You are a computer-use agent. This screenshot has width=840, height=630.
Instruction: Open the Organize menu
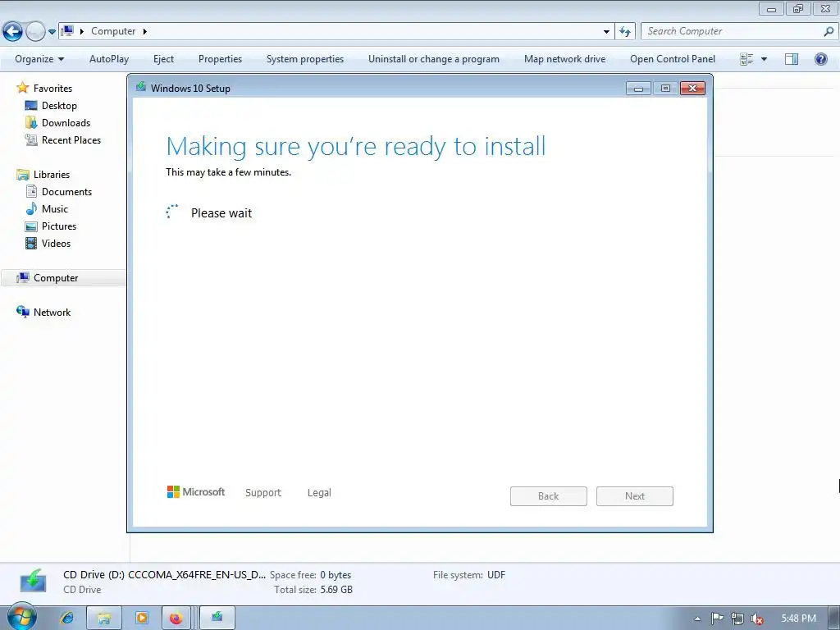pyautogui.click(x=39, y=59)
